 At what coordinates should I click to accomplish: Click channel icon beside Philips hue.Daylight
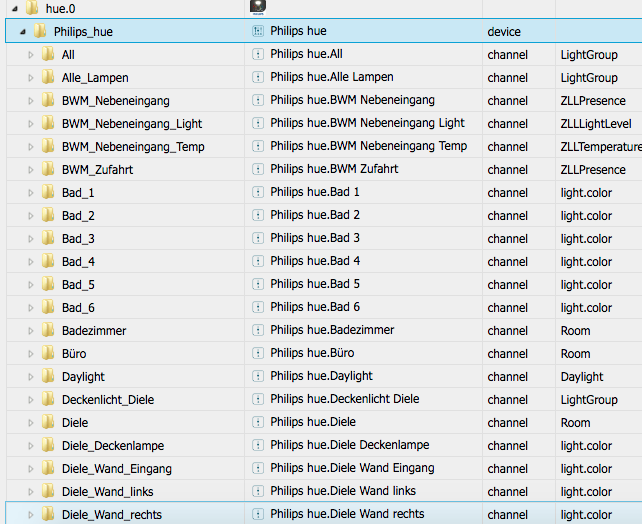[258, 376]
